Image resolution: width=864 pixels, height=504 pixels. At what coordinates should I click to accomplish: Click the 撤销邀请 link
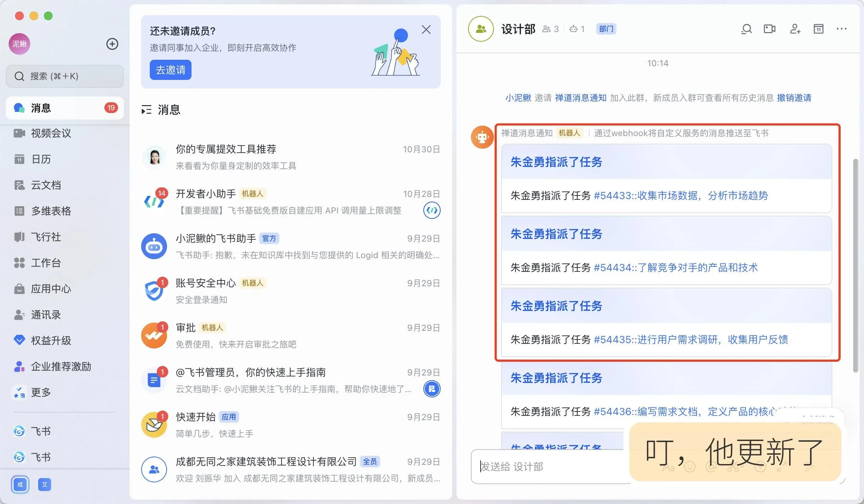pos(794,98)
